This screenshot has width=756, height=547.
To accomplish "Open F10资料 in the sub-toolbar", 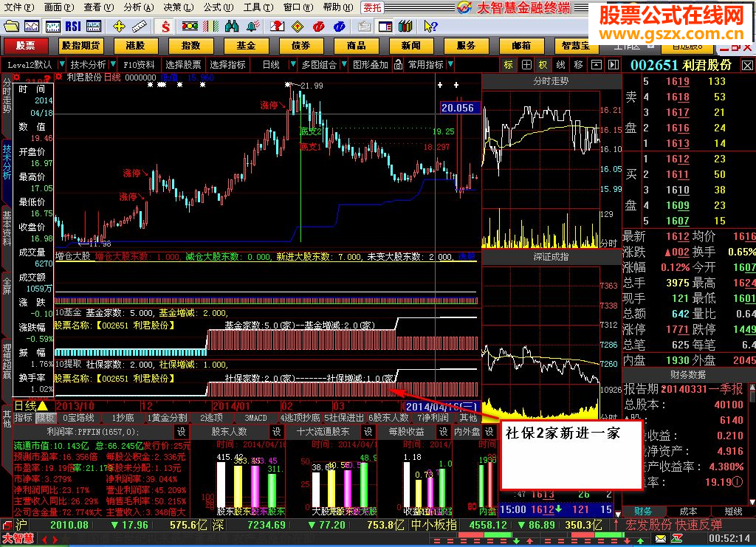I will coord(139,64).
